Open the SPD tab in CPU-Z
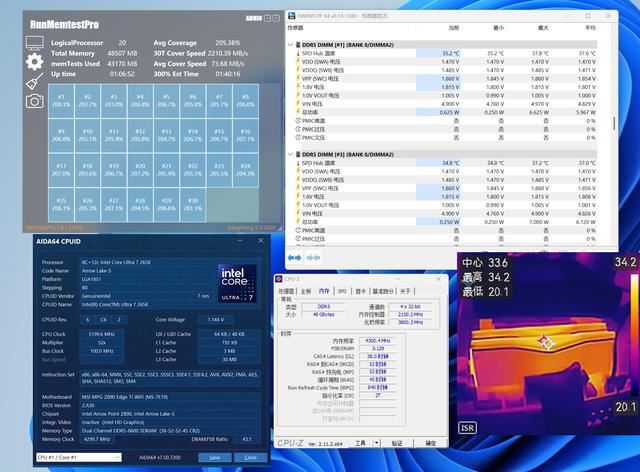The image size is (640, 472). (342, 291)
